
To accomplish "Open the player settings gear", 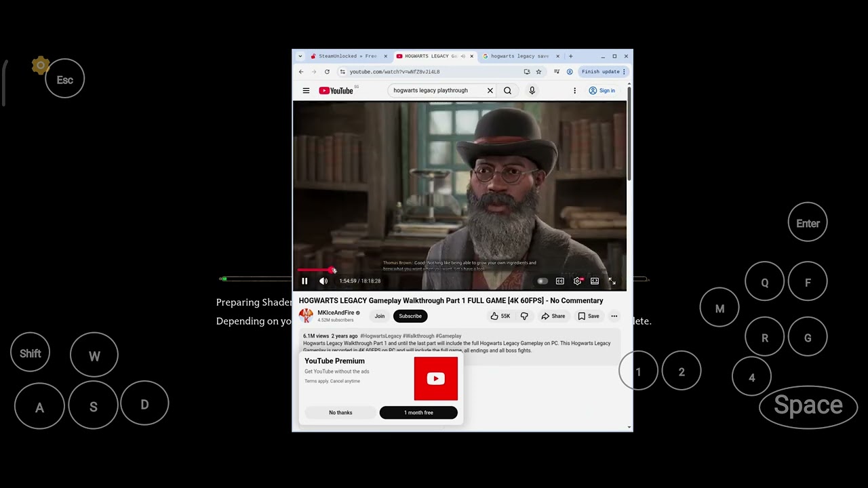I will 578,281.
